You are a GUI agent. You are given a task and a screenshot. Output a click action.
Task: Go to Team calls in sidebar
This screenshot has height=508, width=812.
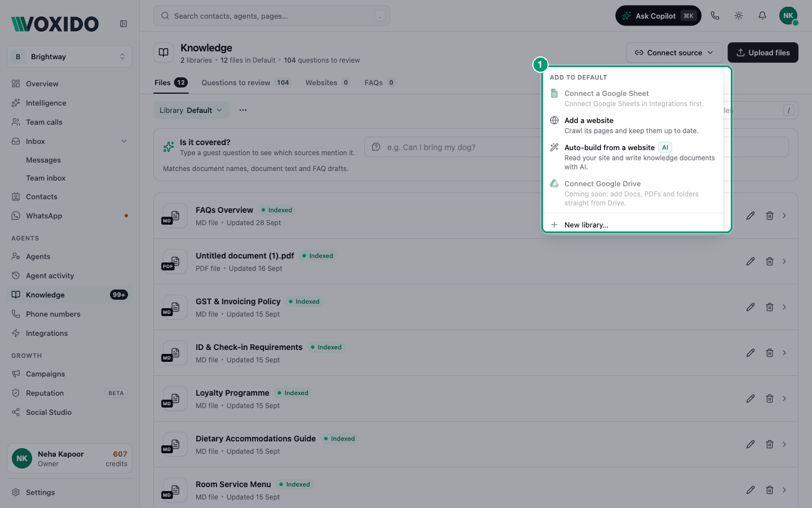click(70, 122)
